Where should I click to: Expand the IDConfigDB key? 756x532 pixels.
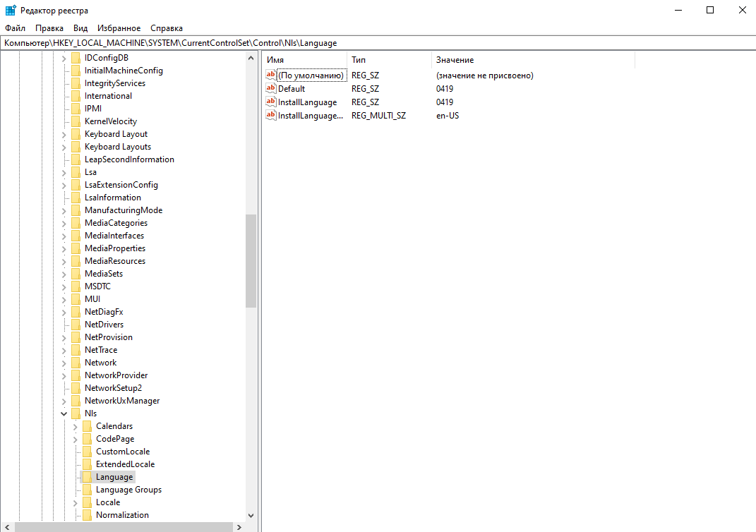pyautogui.click(x=64, y=59)
